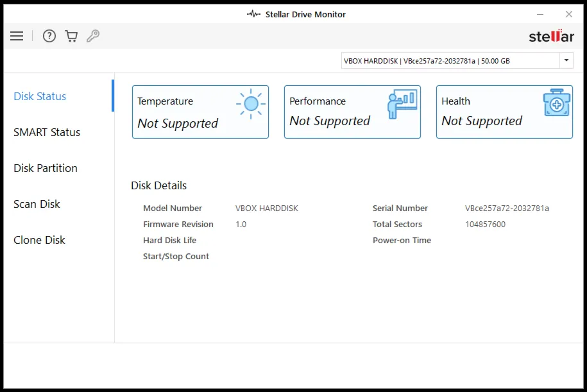Select the VBOX HARDDISK drive combo box
Image resolution: width=587 pixels, height=392 pixels.
(x=457, y=61)
